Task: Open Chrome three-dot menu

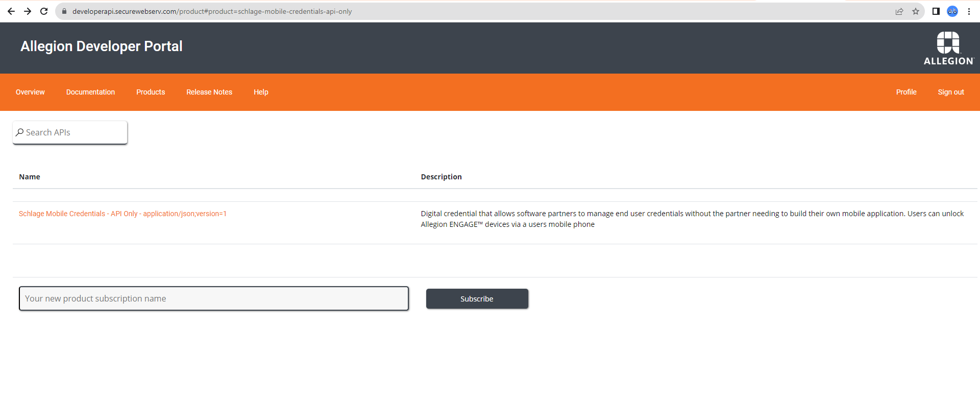Action: click(x=969, y=11)
